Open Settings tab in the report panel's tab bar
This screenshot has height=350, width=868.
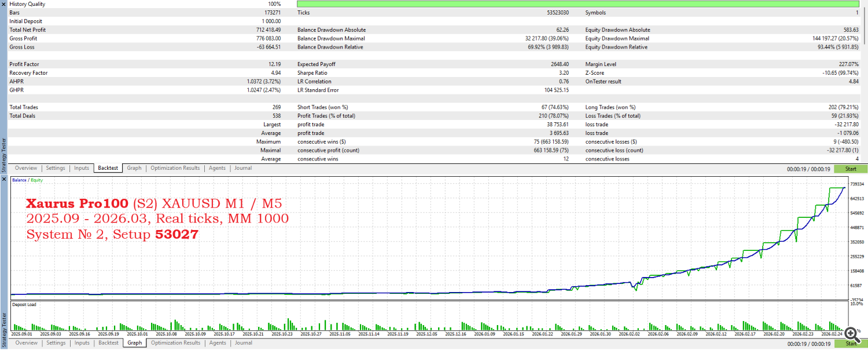(56, 168)
